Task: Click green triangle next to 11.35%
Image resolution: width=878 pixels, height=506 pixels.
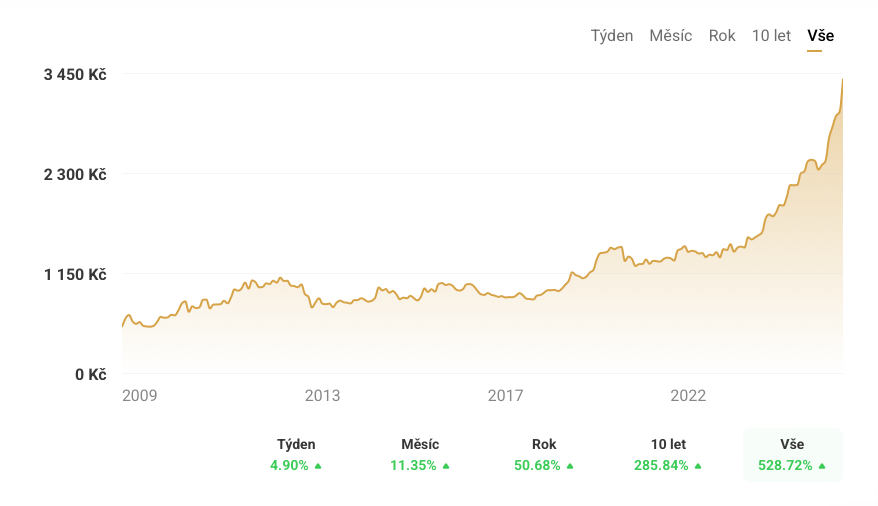Action: (x=446, y=466)
